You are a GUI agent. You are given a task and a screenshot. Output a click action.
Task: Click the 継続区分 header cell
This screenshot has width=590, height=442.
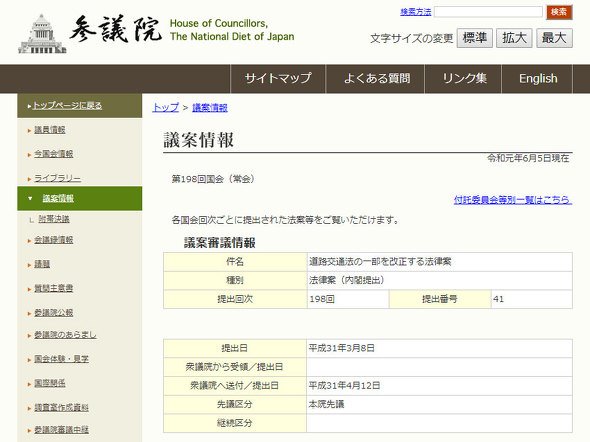click(x=235, y=423)
